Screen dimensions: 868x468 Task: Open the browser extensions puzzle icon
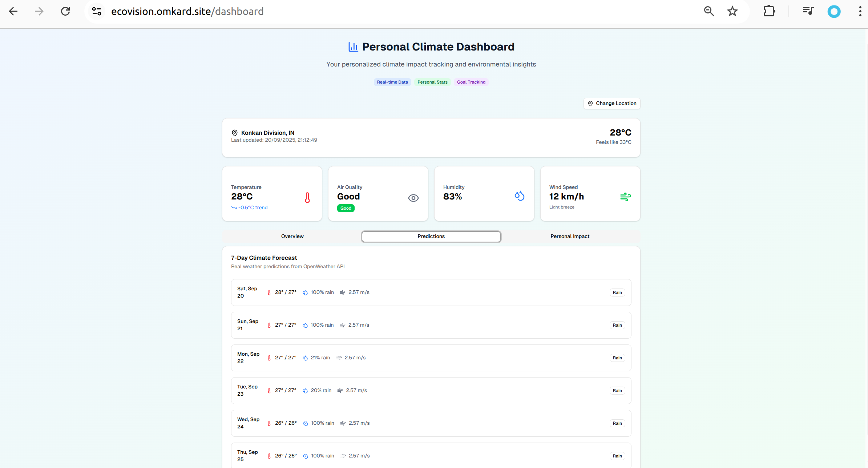click(x=769, y=12)
